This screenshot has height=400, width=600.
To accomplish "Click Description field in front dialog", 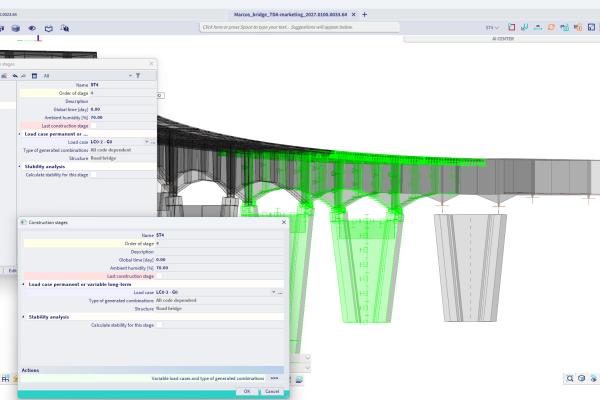I will pyautogui.click(x=220, y=252).
